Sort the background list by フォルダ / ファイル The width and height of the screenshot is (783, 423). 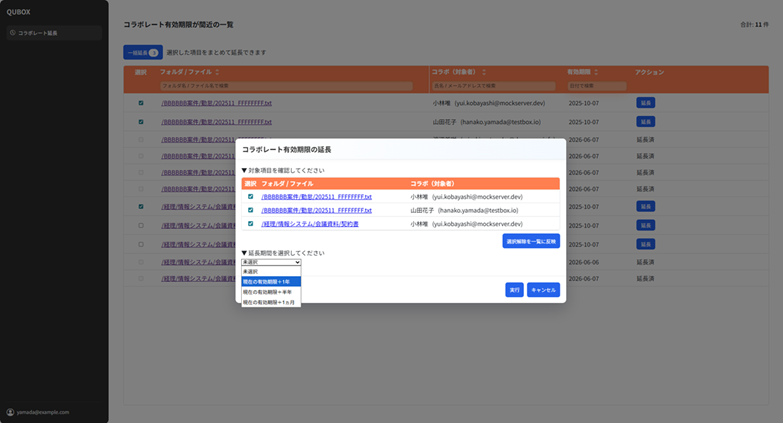click(x=217, y=72)
